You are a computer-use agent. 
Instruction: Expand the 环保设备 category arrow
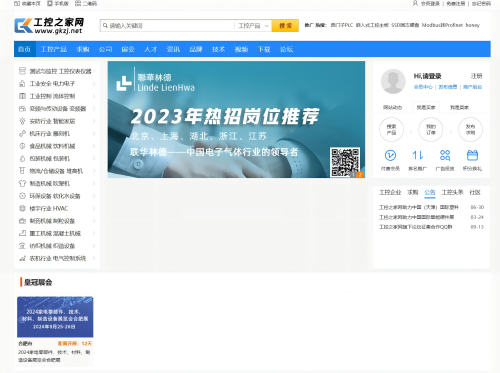pyautogui.click(x=94, y=196)
